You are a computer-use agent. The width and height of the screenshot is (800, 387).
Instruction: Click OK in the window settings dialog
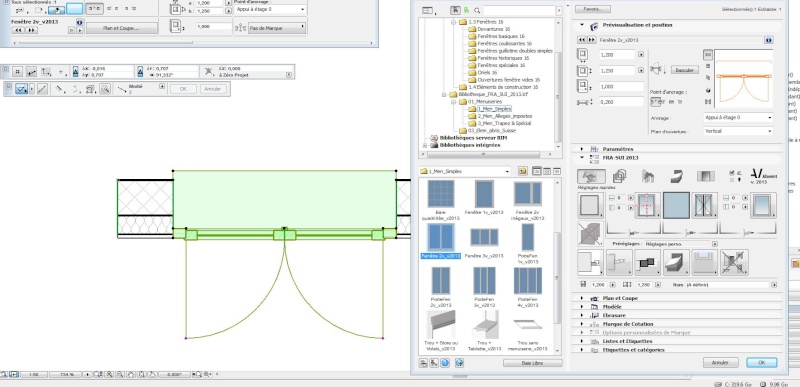tap(761, 363)
